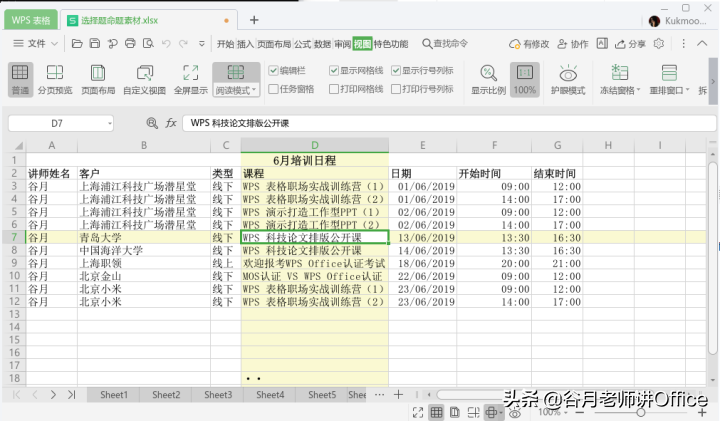This screenshot has height=421, width=720.
Task: Open 自定义视图 custom views
Action: pyautogui.click(x=144, y=79)
